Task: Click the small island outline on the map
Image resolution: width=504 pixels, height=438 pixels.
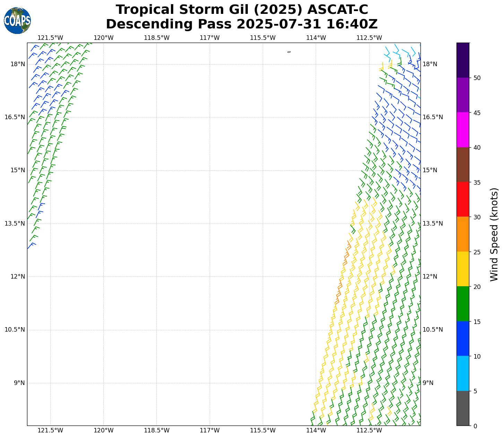Action: pyautogui.click(x=289, y=52)
